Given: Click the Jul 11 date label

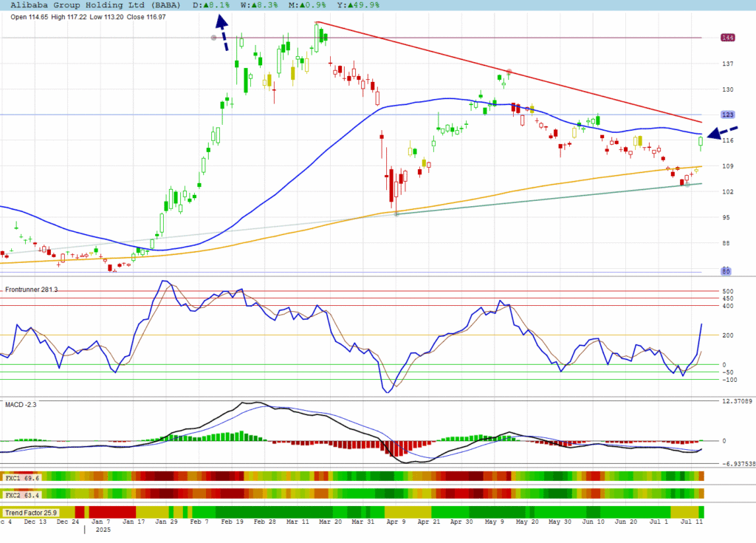Looking at the screenshot, I should pyautogui.click(x=691, y=522).
